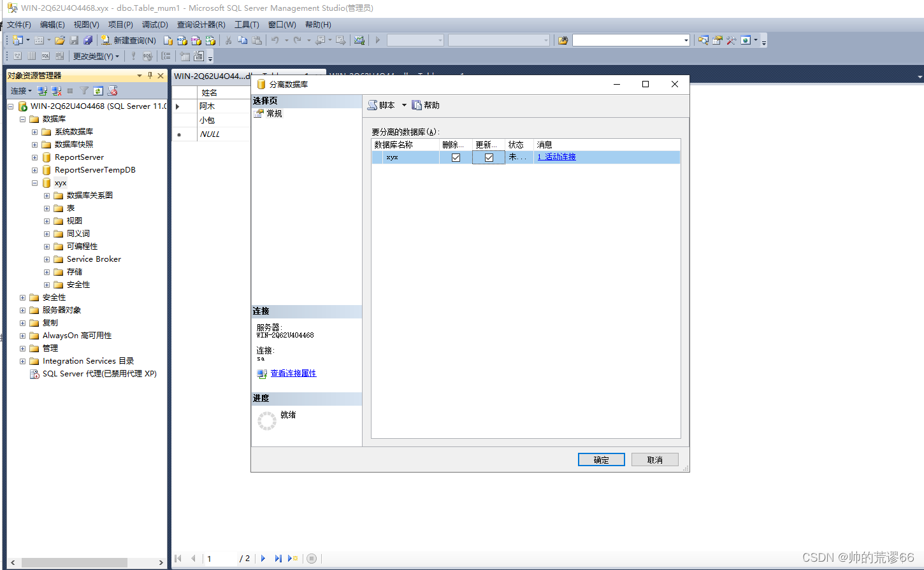Viewport: 924px width, 570px height.
Task: Refresh the Object Explorer tree
Action: click(99, 90)
